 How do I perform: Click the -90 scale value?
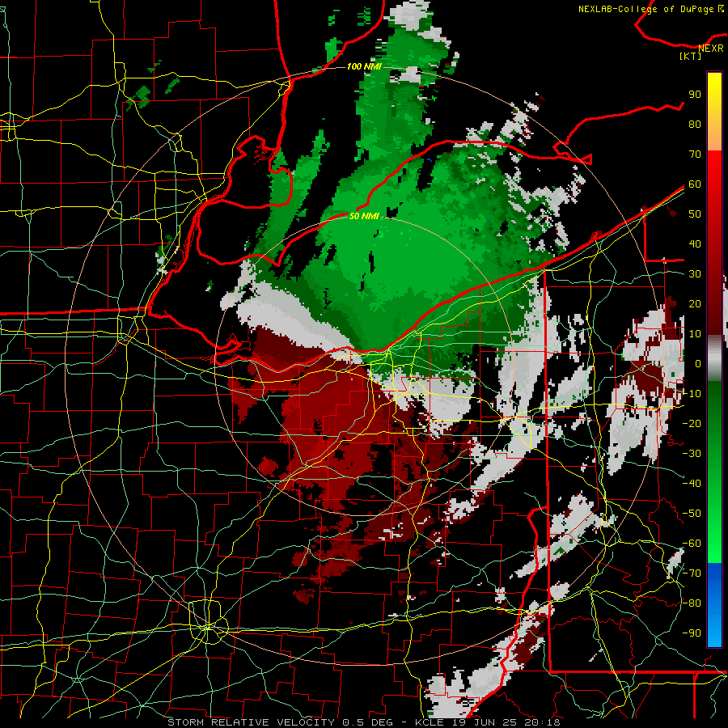pos(692,633)
